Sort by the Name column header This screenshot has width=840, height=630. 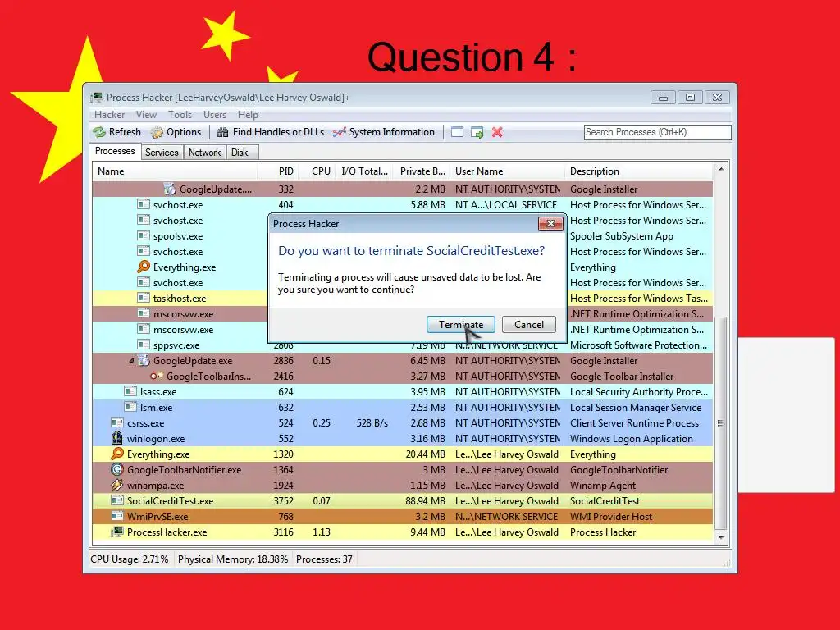(176, 171)
